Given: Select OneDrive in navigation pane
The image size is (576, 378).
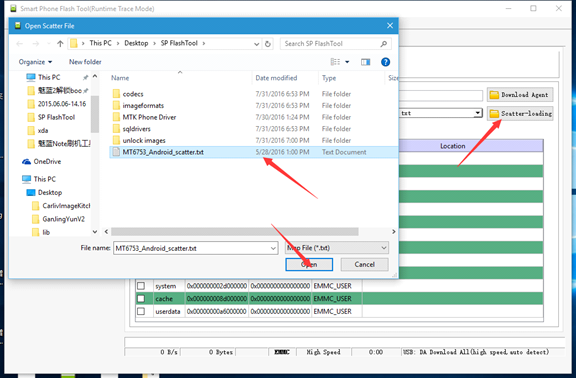Looking at the screenshot, I should pyautogui.click(x=47, y=162).
